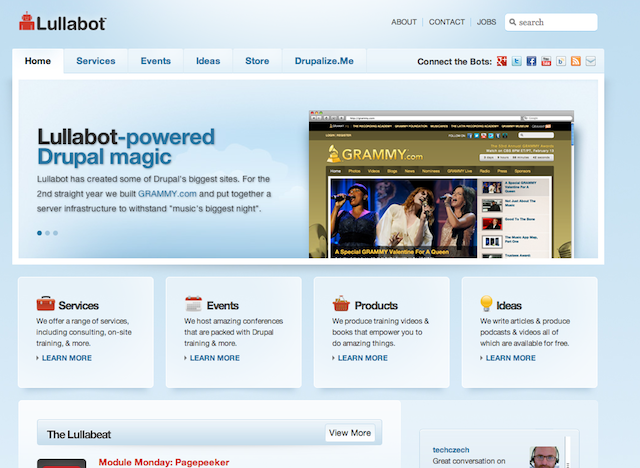Click The Lullabeat section title
This screenshot has height=468, width=640.
point(79,435)
